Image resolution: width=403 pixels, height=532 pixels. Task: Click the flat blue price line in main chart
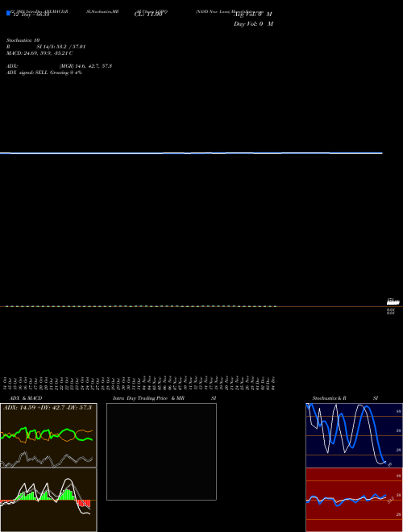pyautogui.click(x=191, y=153)
